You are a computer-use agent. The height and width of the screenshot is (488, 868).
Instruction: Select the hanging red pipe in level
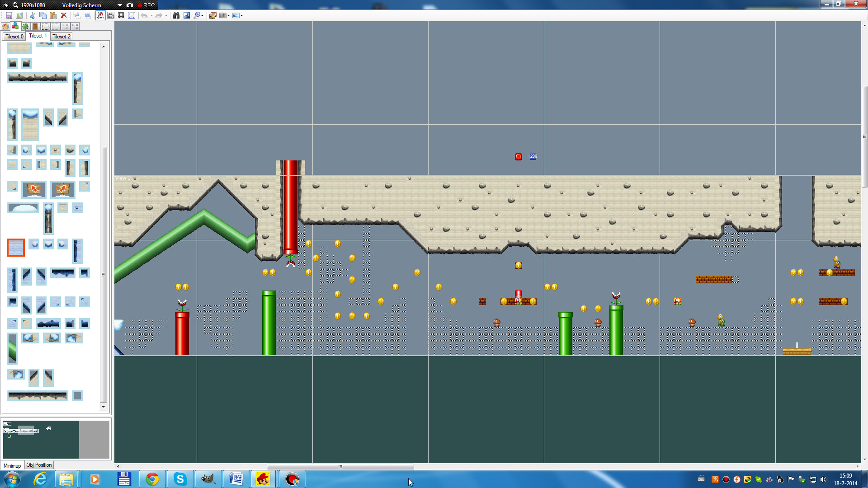290,208
